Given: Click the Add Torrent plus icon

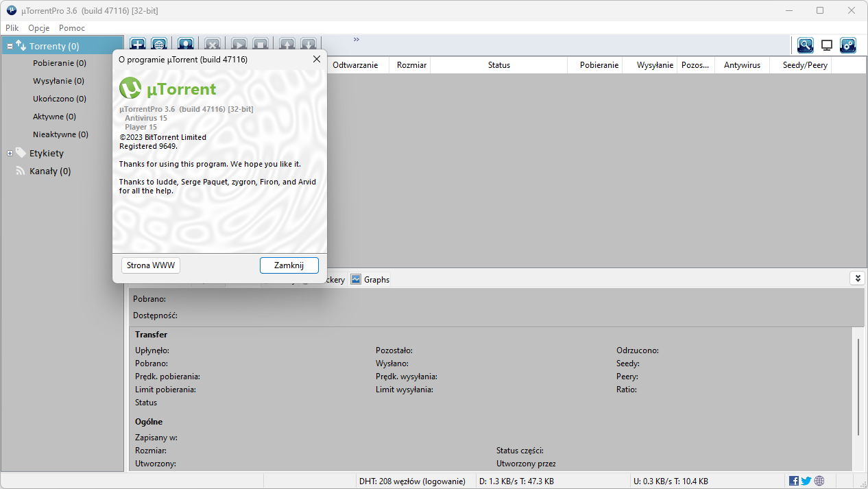Looking at the screenshot, I should coord(138,44).
